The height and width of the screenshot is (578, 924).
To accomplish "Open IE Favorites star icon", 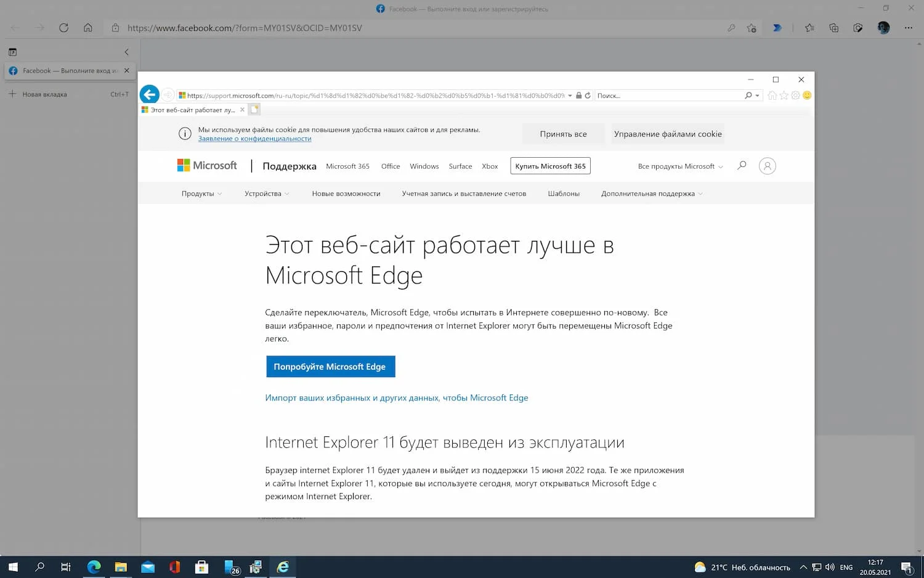I will (784, 96).
